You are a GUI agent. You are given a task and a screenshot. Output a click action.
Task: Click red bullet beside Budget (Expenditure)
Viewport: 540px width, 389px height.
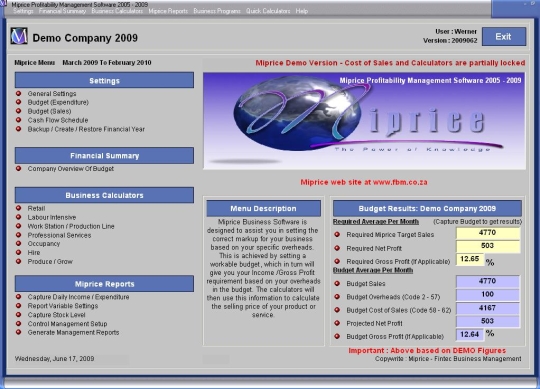pos(19,102)
